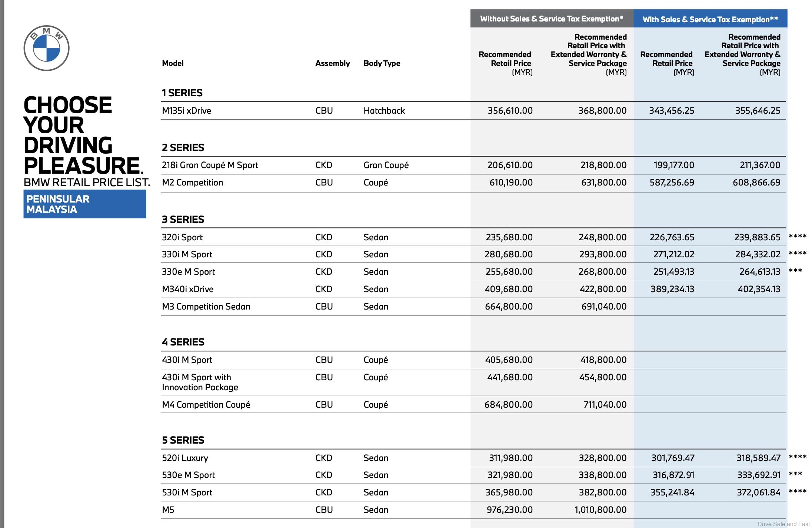The width and height of the screenshot is (812, 528).
Task: Click the Peninsular Malaysia blue banner
Action: click(x=84, y=204)
